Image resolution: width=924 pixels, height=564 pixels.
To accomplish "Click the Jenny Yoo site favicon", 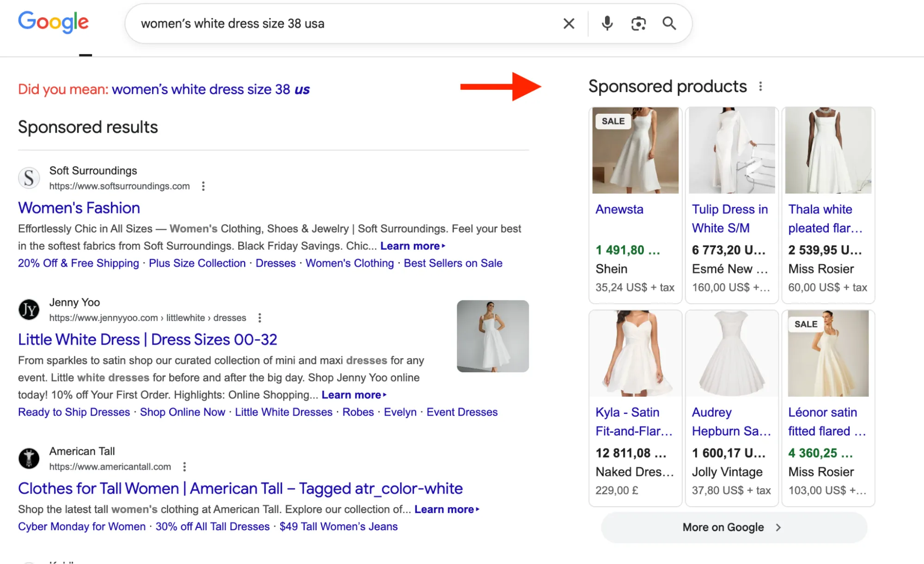I will 29,310.
